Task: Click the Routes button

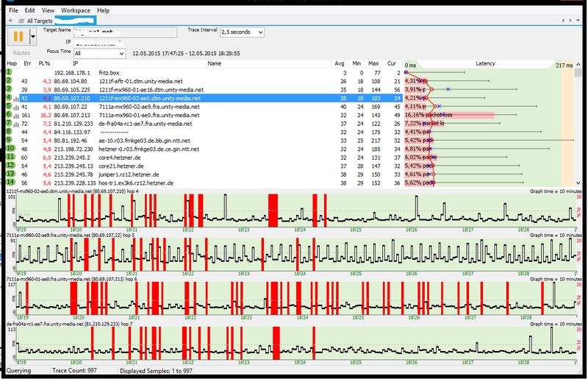Action: coord(22,54)
